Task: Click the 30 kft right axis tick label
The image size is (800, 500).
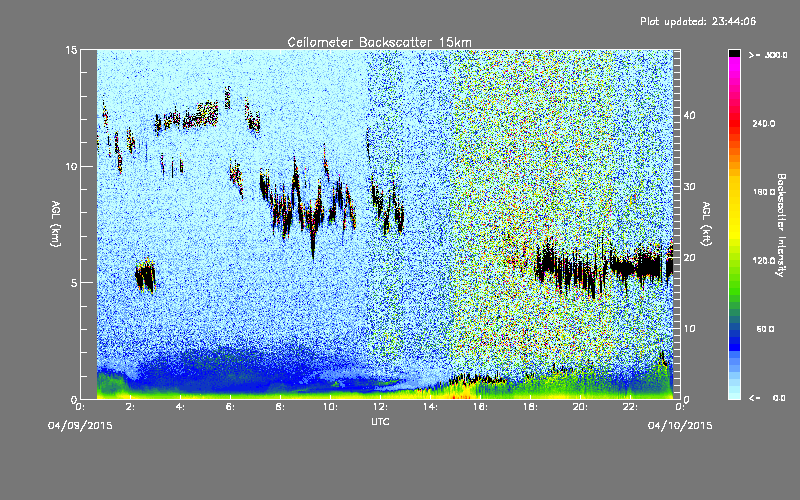Action: tap(689, 186)
